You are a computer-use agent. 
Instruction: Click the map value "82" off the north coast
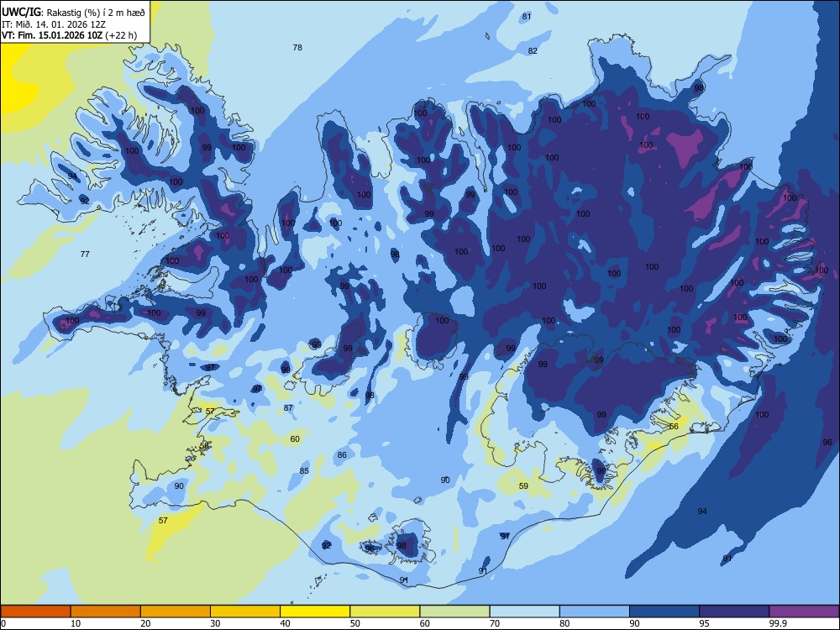click(x=533, y=51)
